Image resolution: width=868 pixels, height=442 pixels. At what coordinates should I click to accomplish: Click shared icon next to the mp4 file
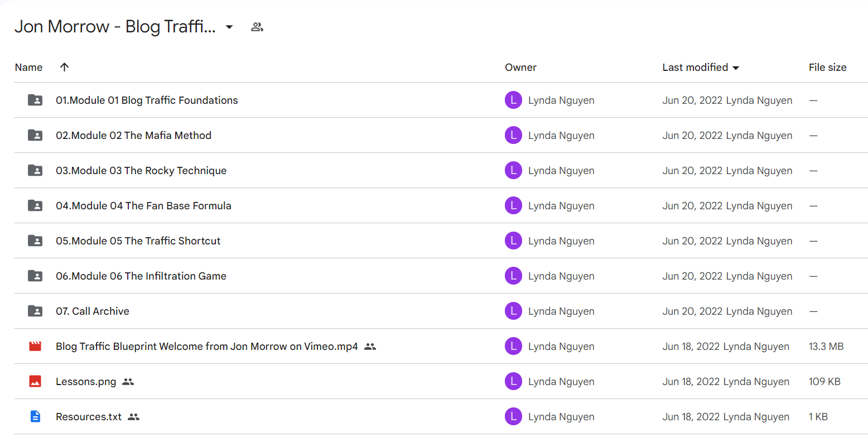pyautogui.click(x=370, y=347)
